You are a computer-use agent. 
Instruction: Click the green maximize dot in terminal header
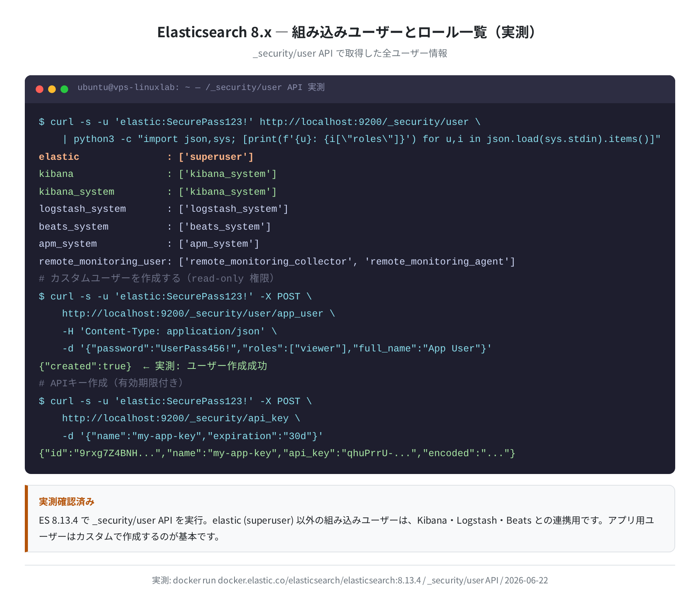click(x=64, y=89)
